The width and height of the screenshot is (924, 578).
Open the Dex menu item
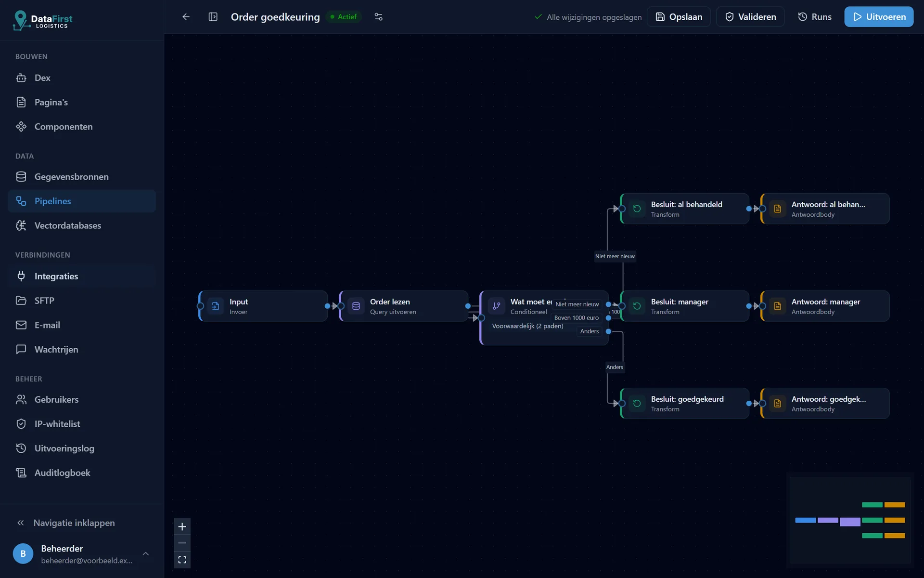[x=82, y=78]
